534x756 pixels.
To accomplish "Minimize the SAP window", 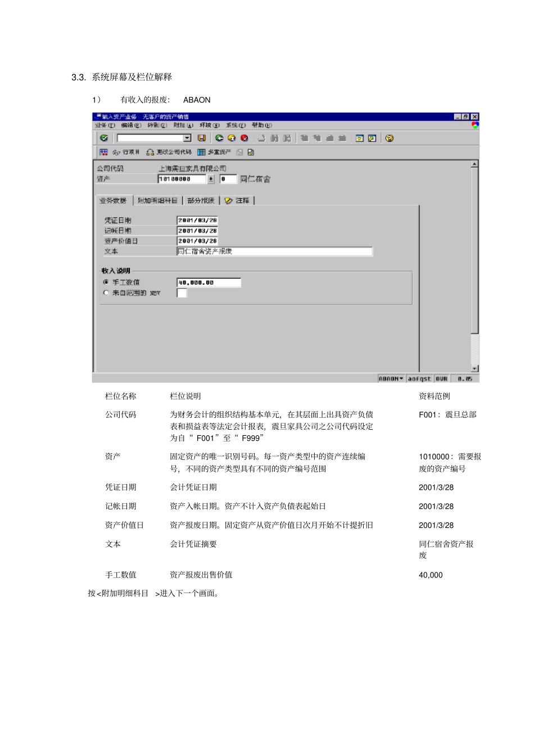I will (x=458, y=117).
